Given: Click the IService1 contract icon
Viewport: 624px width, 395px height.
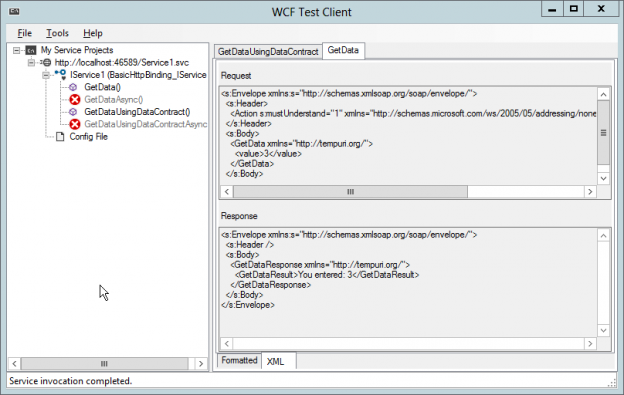Looking at the screenshot, I should tap(60, 74).
